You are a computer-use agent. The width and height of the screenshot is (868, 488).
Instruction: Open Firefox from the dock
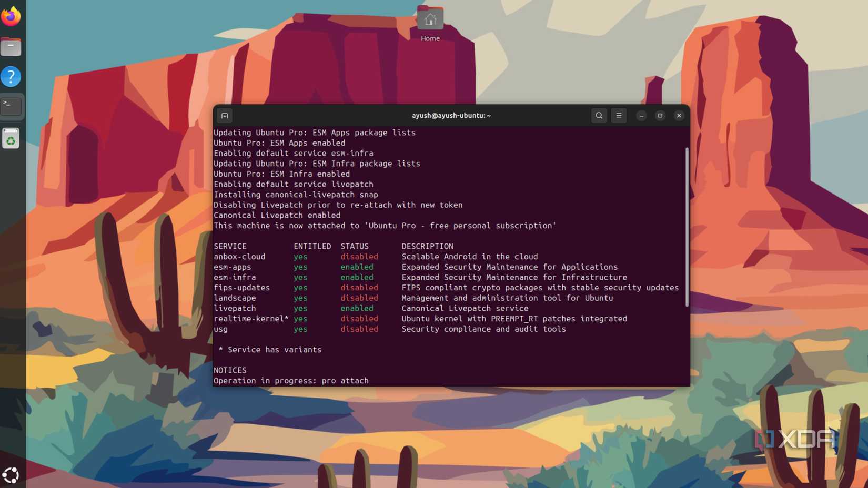pyautogui.click(x=12, y=16)
